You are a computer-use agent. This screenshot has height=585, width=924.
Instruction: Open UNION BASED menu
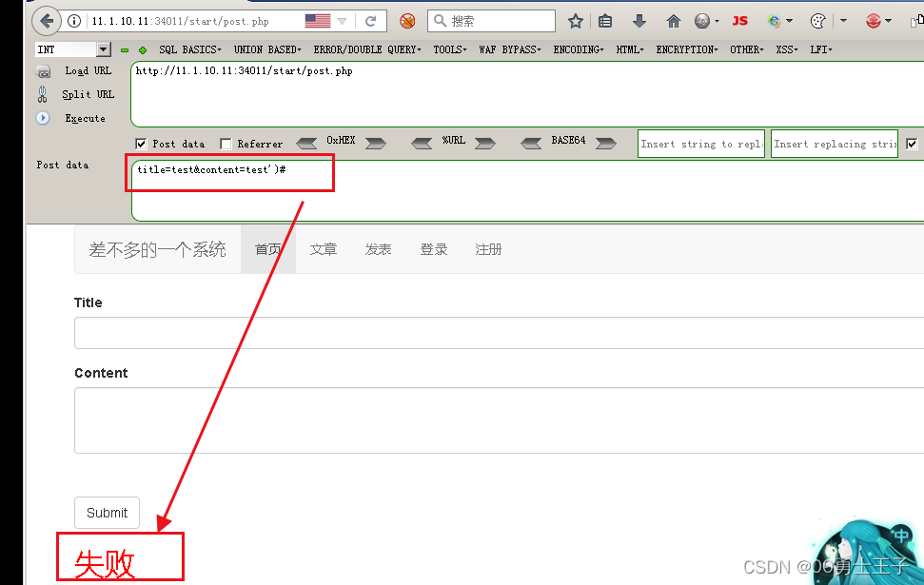(x=267, y=49)
